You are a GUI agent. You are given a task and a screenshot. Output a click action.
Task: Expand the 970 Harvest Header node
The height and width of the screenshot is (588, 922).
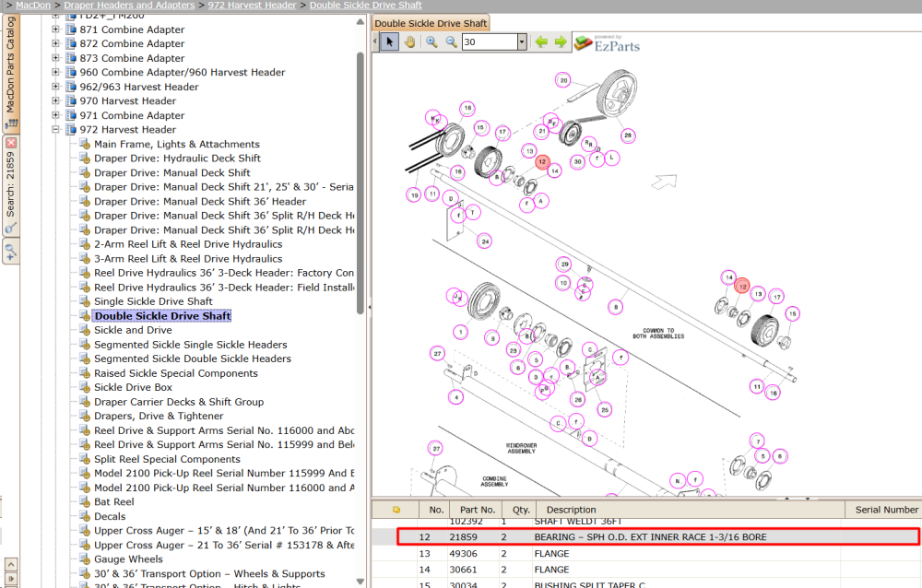[x=55, y=100]
